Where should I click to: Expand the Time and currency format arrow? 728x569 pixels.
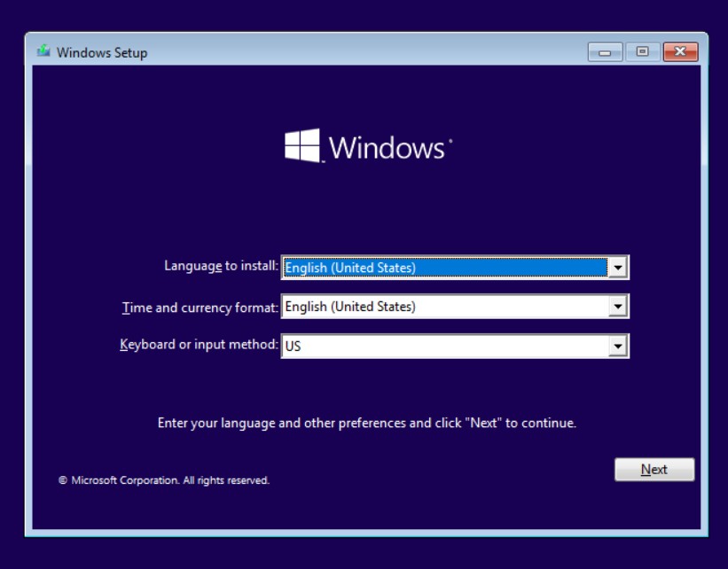click(x=618, y=307)
